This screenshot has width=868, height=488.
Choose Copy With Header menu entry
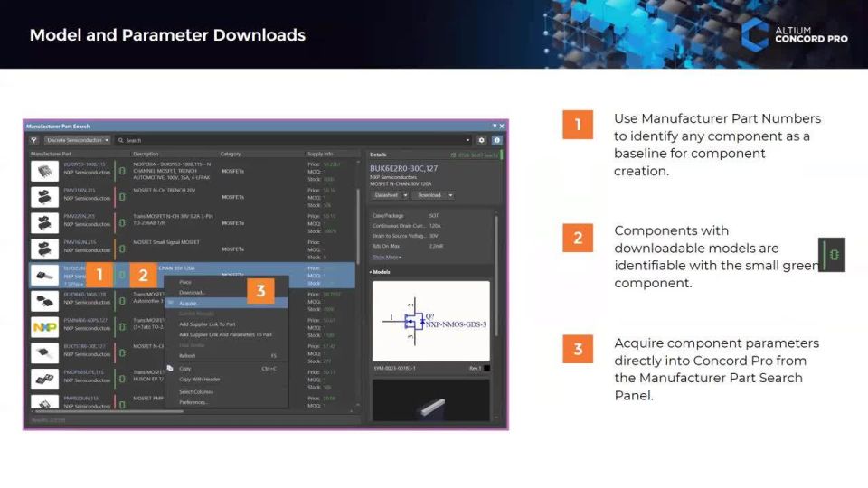(x=199, y=380)
